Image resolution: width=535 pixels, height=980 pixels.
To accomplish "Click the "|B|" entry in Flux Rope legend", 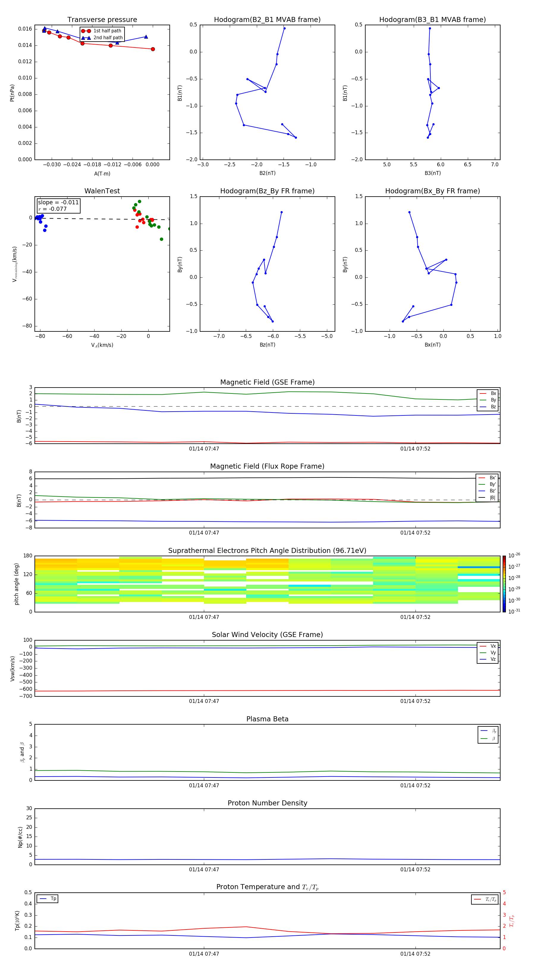I will pos(487,498).
